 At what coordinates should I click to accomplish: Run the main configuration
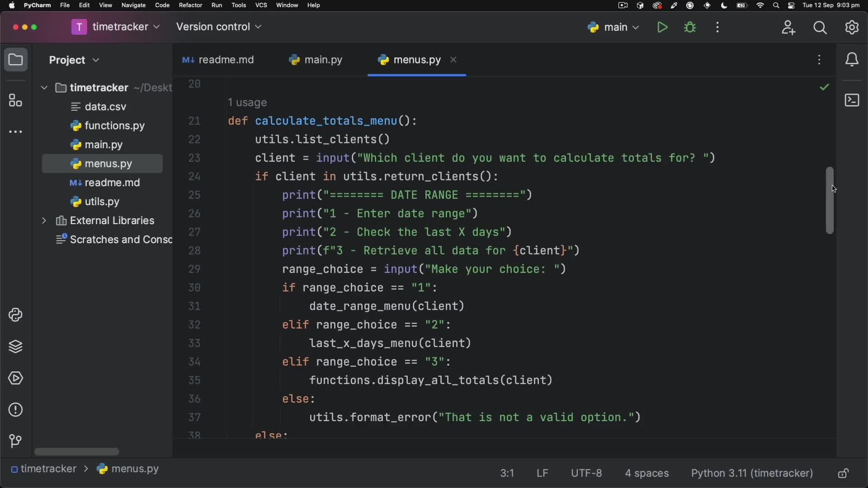tap(662, 28)
